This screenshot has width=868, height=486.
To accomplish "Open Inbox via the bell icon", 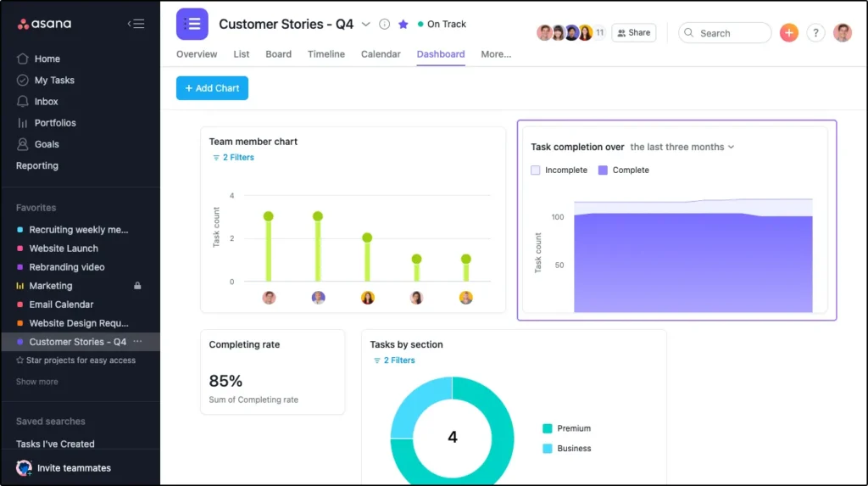I will [x=23, y=102].
